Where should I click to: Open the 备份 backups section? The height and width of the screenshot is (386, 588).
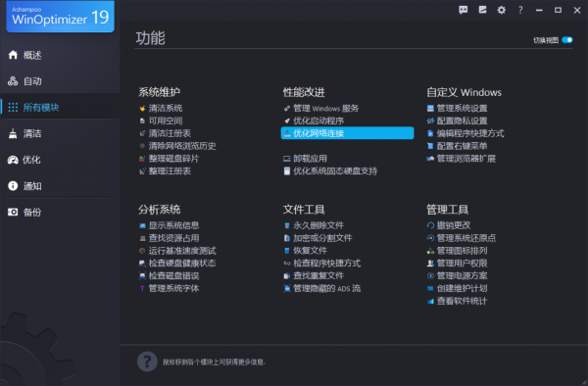[x=32, y=213]
